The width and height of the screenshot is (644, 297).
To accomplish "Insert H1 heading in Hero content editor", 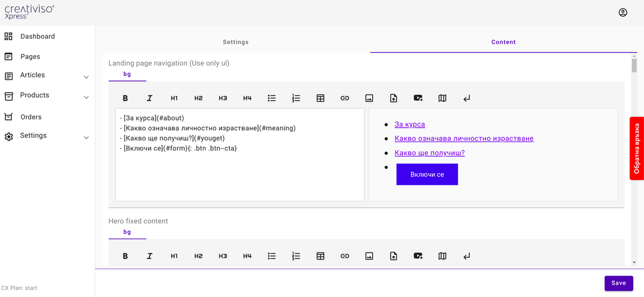I will pyautogui.click(x=174, y=256).
